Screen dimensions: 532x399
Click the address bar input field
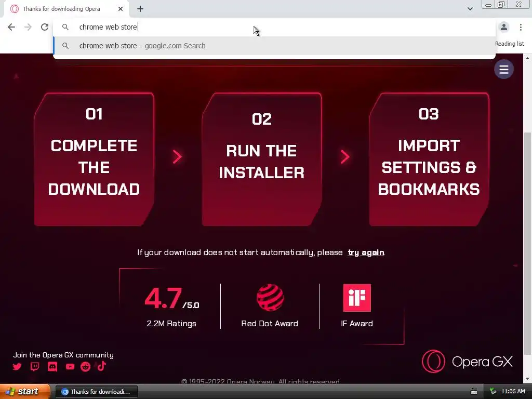[274, 27]
